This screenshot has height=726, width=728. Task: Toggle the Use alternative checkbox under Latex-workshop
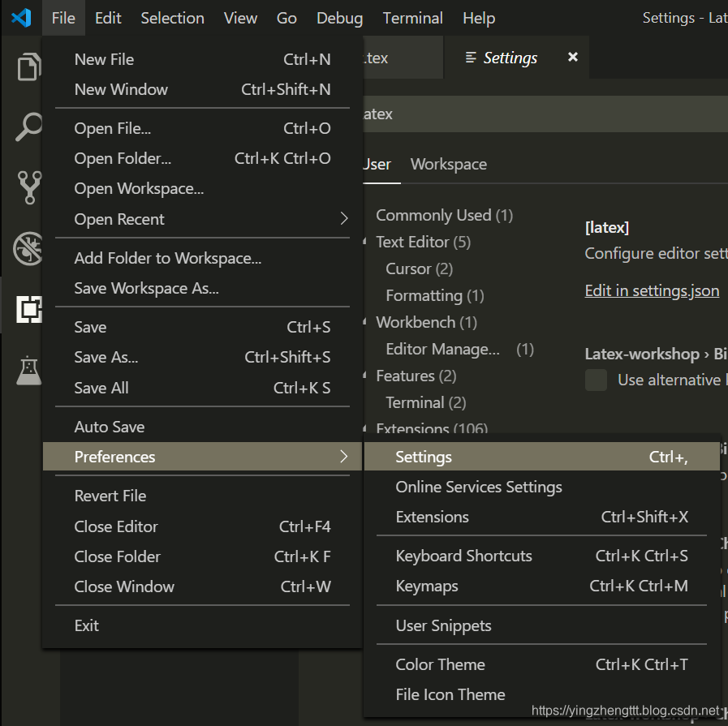(x=596, y=380)
